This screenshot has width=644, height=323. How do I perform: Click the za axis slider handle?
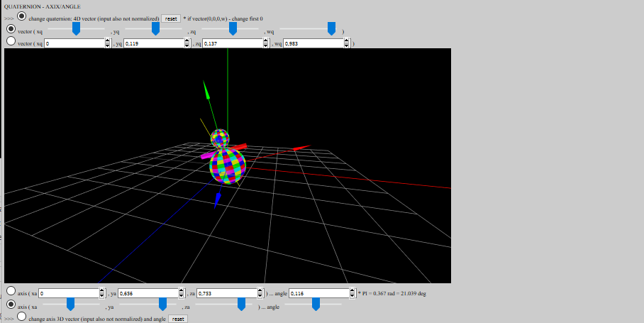coord(241,304)
